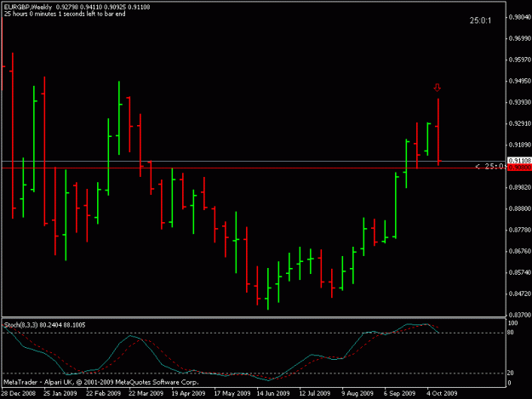Click the 14 Jun 2009 date label
This screenshot has width=532, height=399.
273,393
